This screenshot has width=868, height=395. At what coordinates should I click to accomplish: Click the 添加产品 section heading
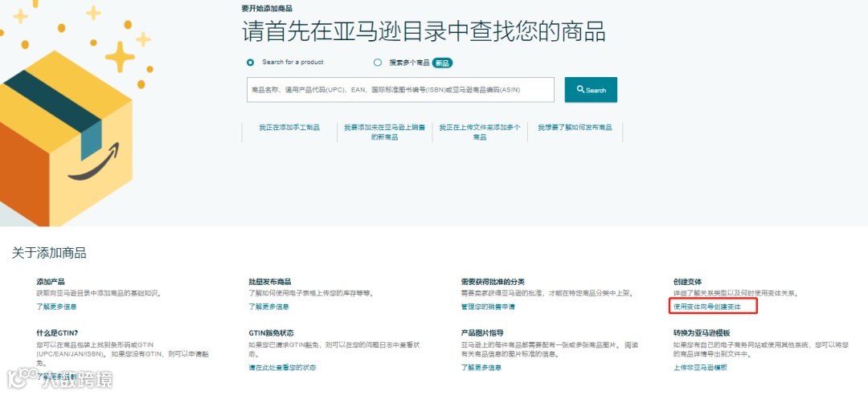[x=51, y=282]
